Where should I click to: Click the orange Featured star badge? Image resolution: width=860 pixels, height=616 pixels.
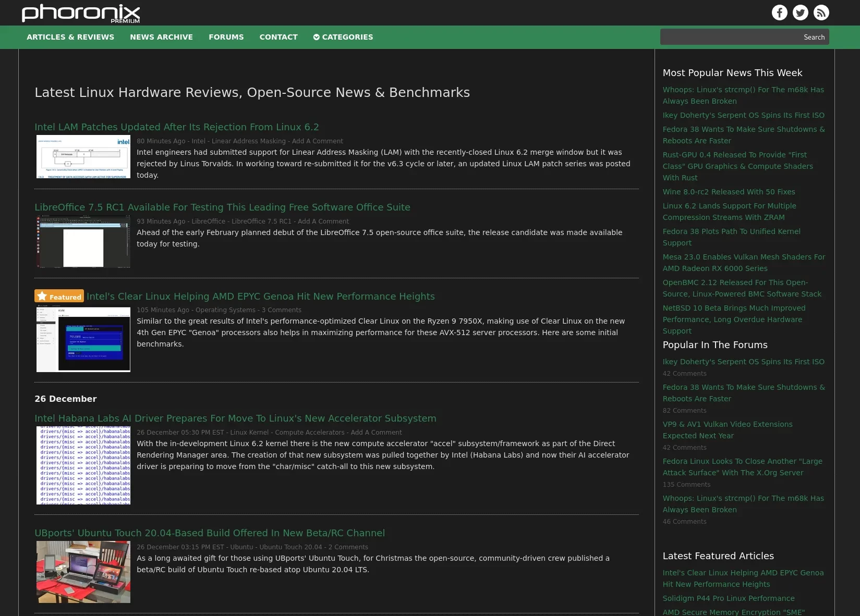tap(59, 296)
